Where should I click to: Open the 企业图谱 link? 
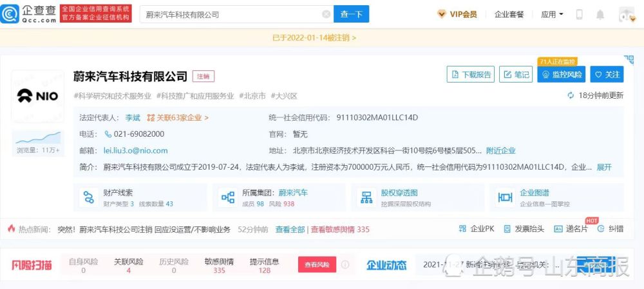click(535, 193)
